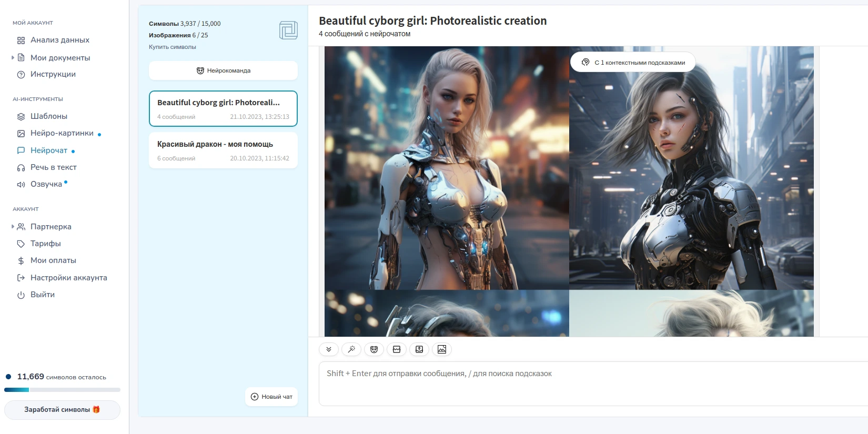Open Анализ данных in sidebar
Viewport: 868px width, 434px height.
(x=59, y=40)
